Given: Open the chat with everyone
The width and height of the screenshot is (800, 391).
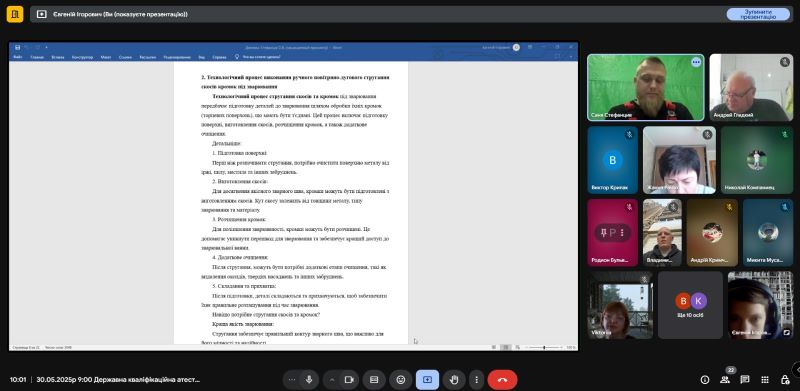Looking at the screenshot, I should 745,380.
